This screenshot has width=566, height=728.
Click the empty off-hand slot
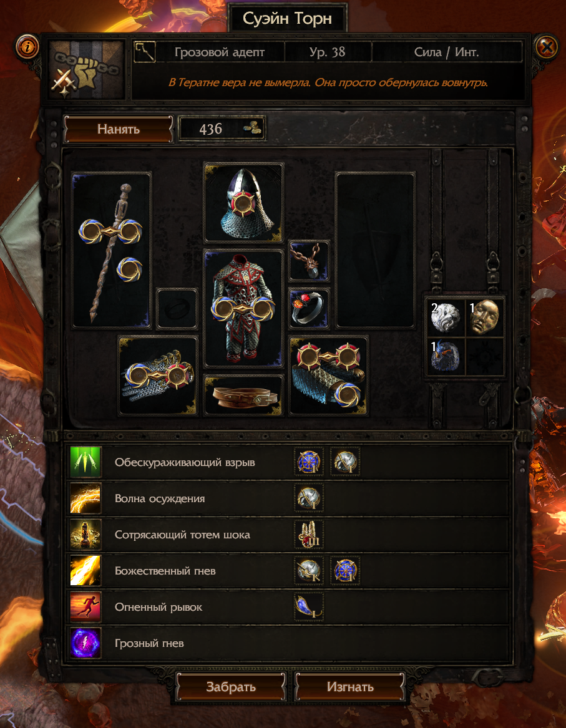[375, 251]
